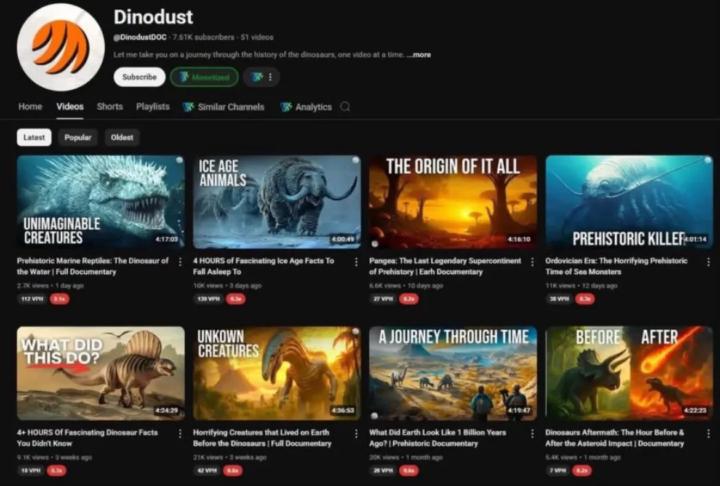Image resolution: width=720 pixels, height=486 pixels.
Task: Open title link Ordovician Era Horrifying Prehistoric Time
Action: pos(616,266)
